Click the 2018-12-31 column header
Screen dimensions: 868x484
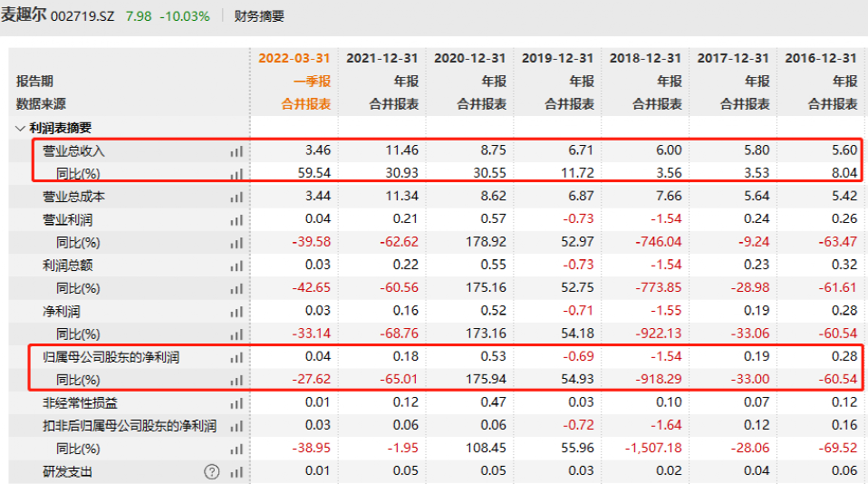645,58
